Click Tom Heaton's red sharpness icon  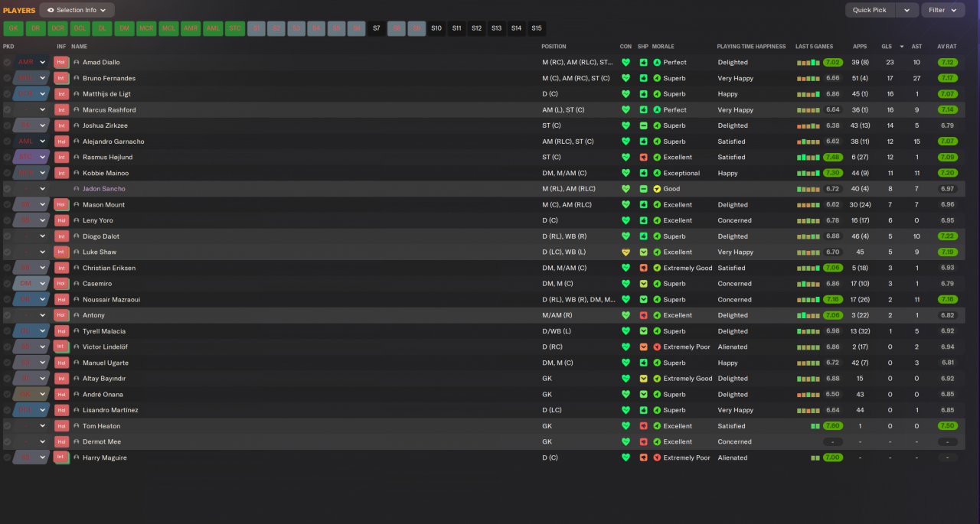coord(644,426)
